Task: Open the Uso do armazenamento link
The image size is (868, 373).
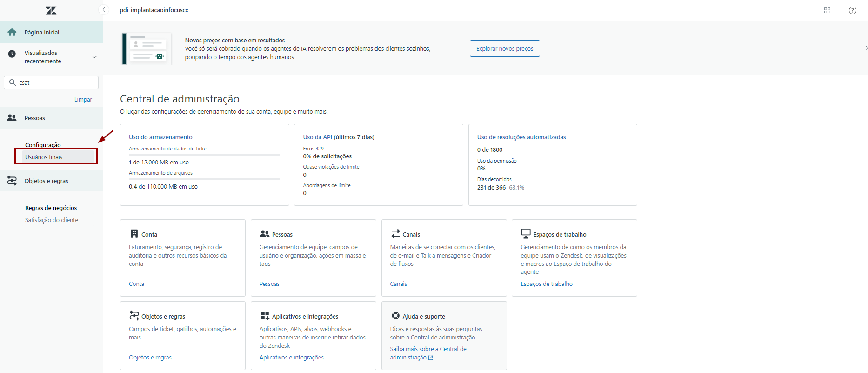Action: click(160, 137)
